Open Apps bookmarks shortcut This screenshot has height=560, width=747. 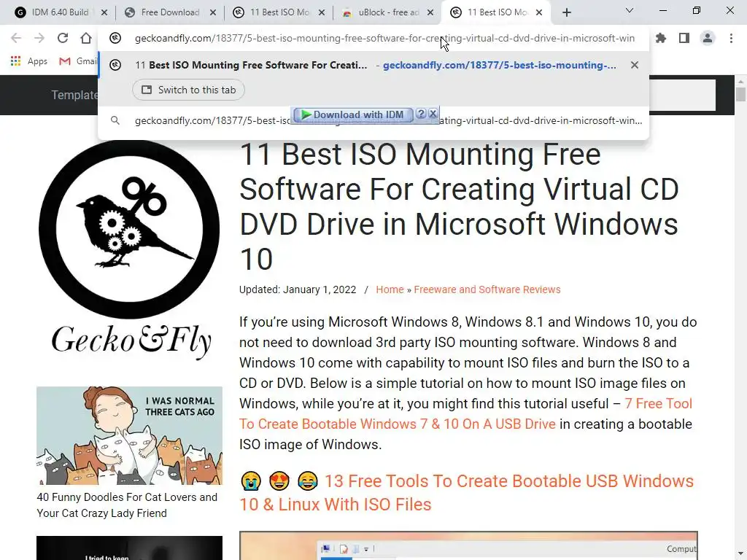pos(29,61)
